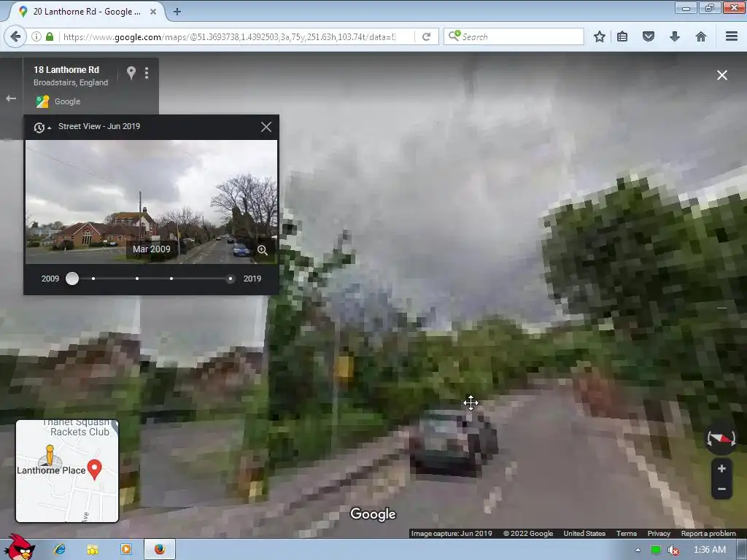This screenshot has height=560, width=747.
Task: Open the Privacy link
Action: (x=659, y=533)
